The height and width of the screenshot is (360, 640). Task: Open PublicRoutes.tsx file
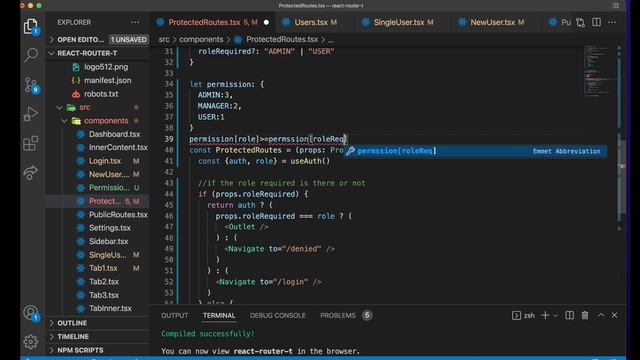(118, 215)
